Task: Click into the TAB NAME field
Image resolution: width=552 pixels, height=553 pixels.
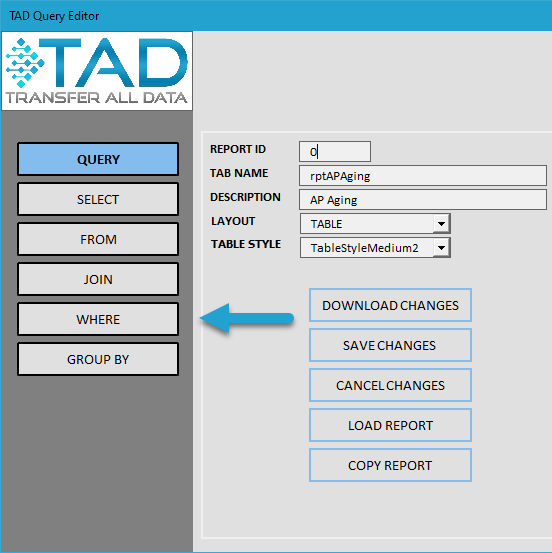Action: pyautogui.click(x=423, y=176)
